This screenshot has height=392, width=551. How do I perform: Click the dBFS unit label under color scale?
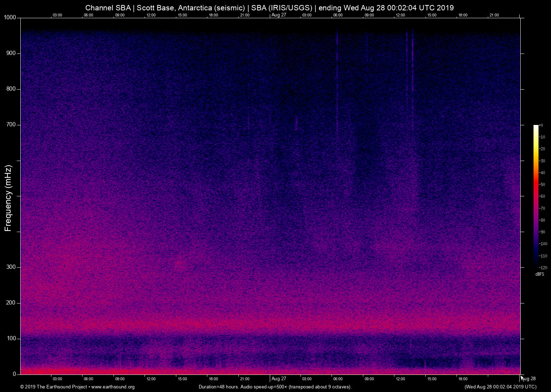point(540,274)
